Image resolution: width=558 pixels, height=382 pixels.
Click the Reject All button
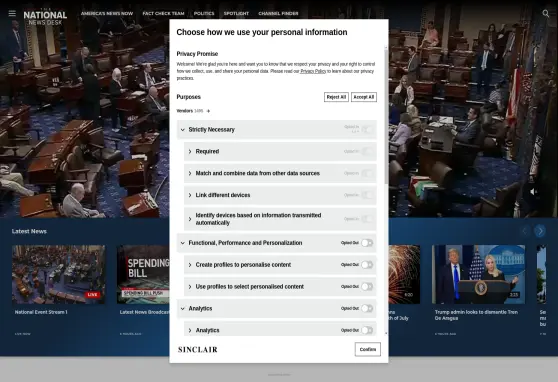[336, 97]
